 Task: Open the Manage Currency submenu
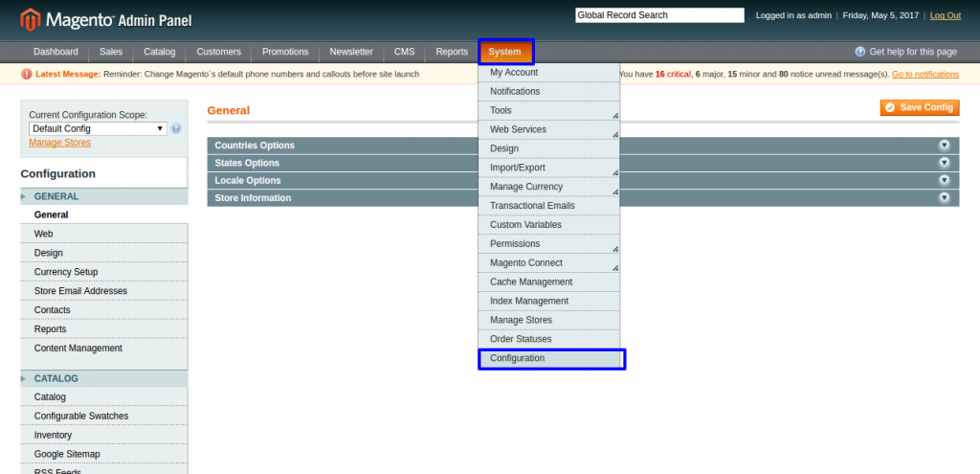click(549, 187)
